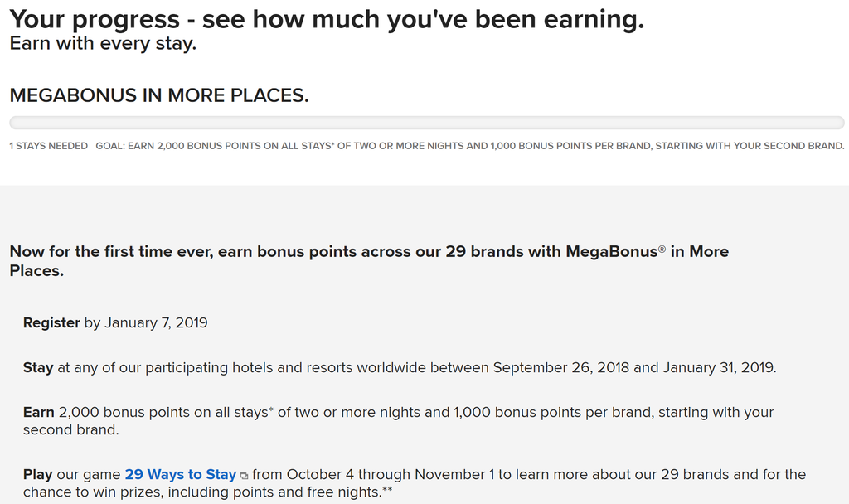This screenshot has width=849, height=504.
Task: Click the 'MEGABONUS IN MORE PLACES.' title
Action: (x=159, y=95)
